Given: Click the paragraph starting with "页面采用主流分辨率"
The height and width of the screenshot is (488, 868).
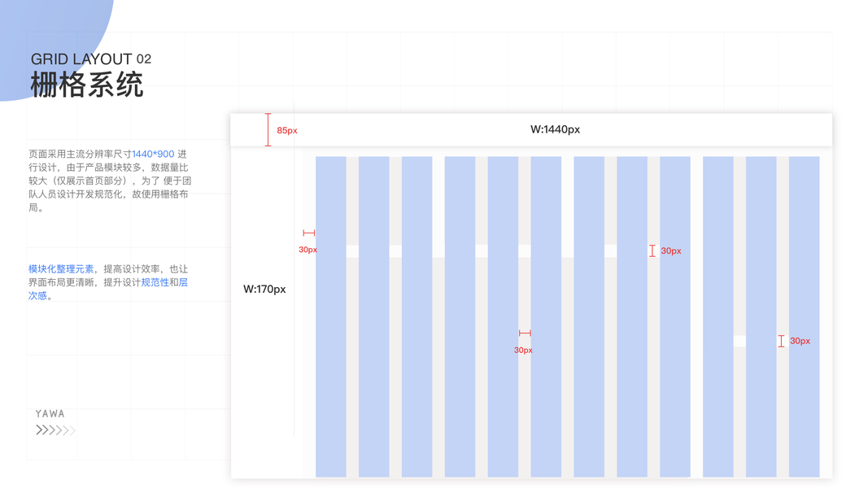Looking at the screenshot, I should tap(109, 181).
